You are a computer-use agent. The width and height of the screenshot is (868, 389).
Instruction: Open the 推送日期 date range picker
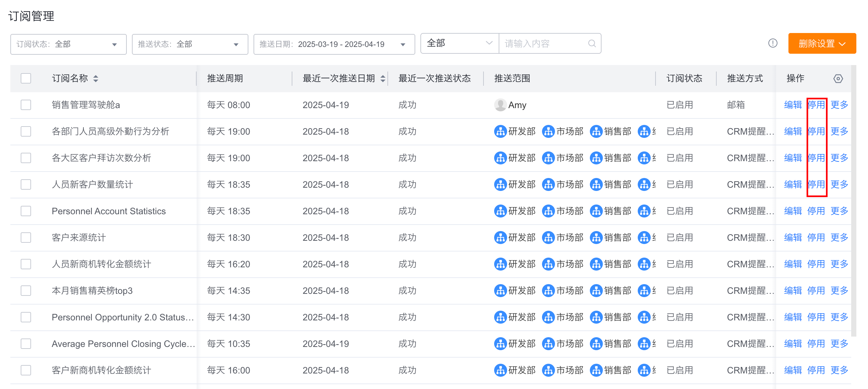coord(334,44)
